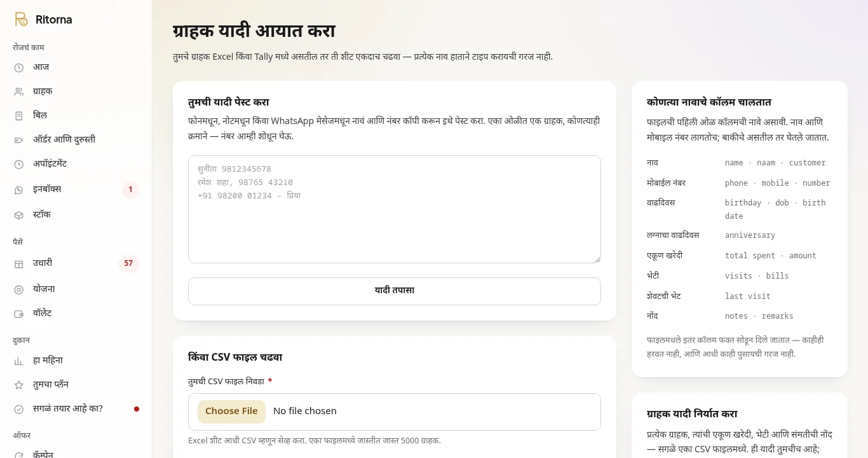This screenshot has width=868, height=458.
Task: Click the check-circle icon beside सगळं तयार आहे का?
Action: coord(19,409)
